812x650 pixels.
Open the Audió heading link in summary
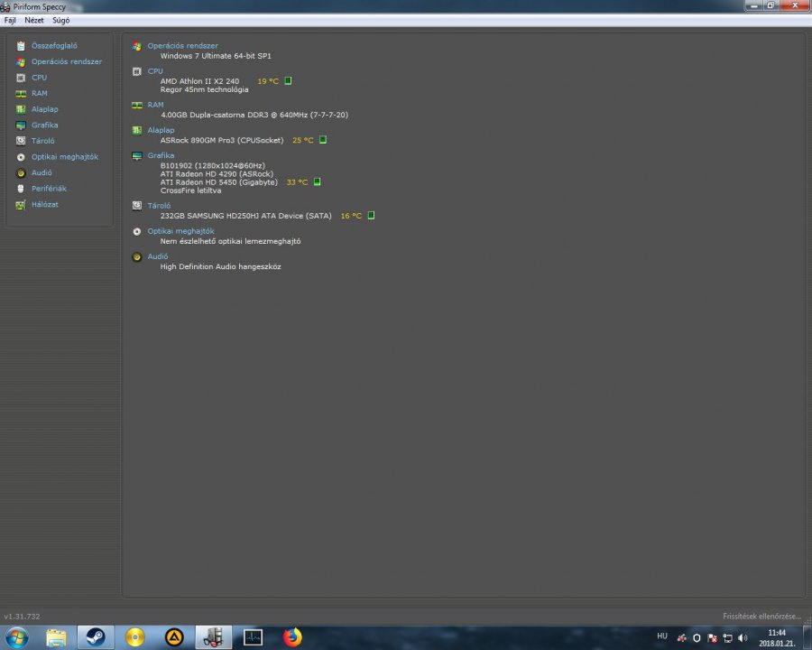157,256
